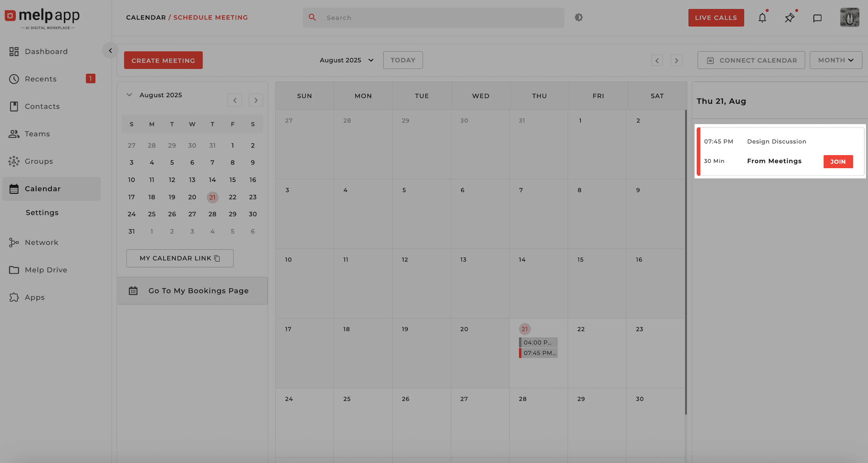Copy MY CALENDAR LINK
The image size is (868, 463).
tap(179, 258)
